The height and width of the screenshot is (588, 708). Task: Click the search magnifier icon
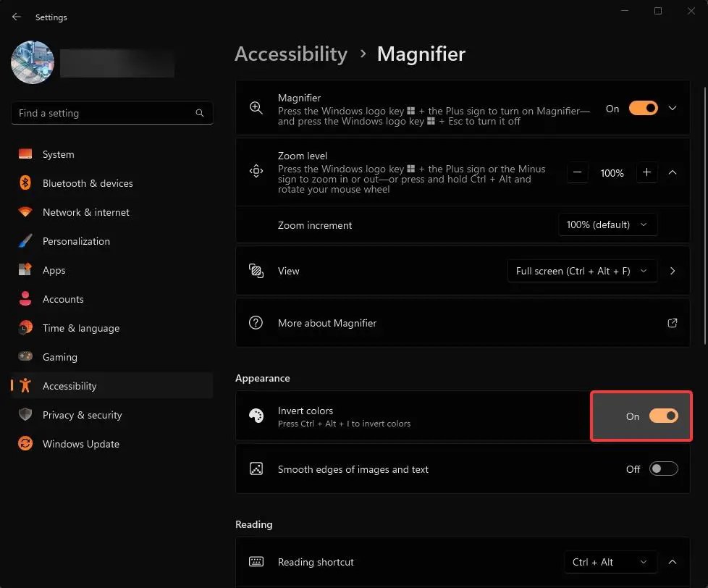(200, 113)
